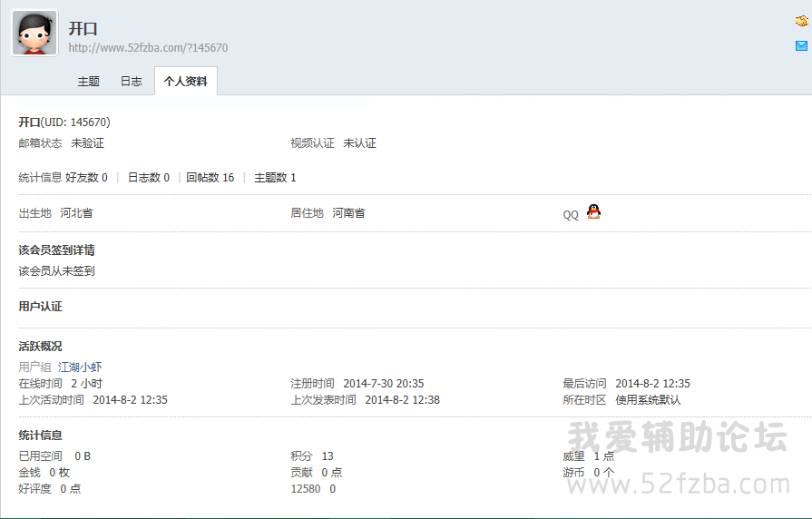Viewport: 812px width, 519px height.
Task: Switch to the 日志 tab
Action: click(x=132, y=82)
